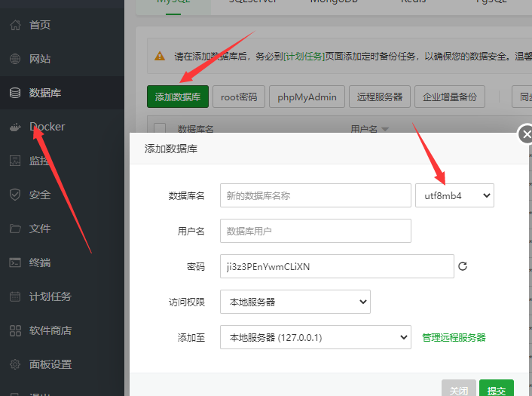Open the add-to server dropdown
532x396 pixels.
315,337
